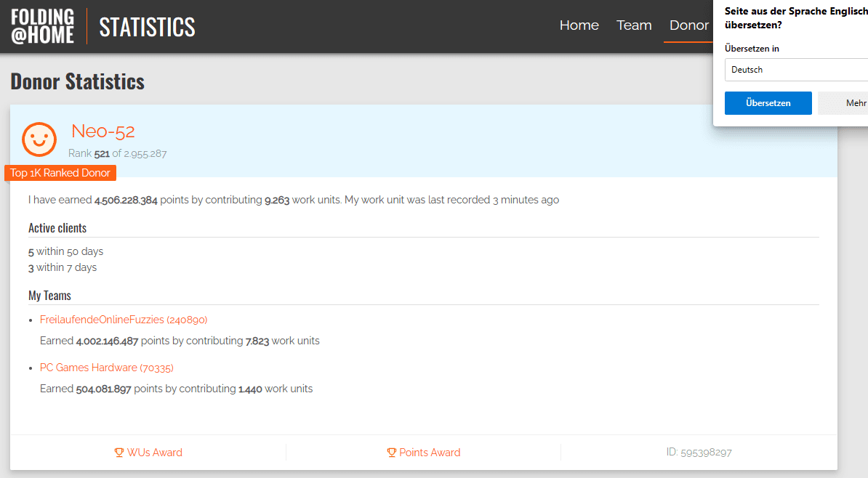Screen dimensions: 868x478
Task: Select the Donor navigation item
Action: (688, 25)
